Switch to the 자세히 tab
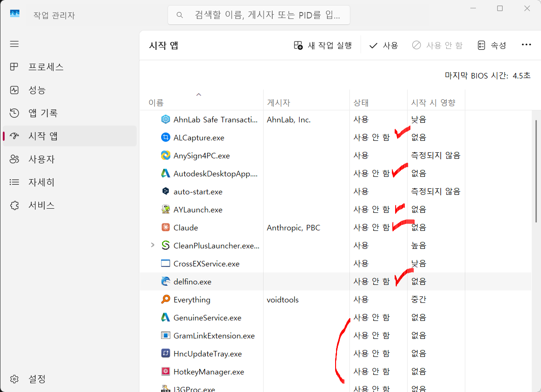 click(69, 182)
